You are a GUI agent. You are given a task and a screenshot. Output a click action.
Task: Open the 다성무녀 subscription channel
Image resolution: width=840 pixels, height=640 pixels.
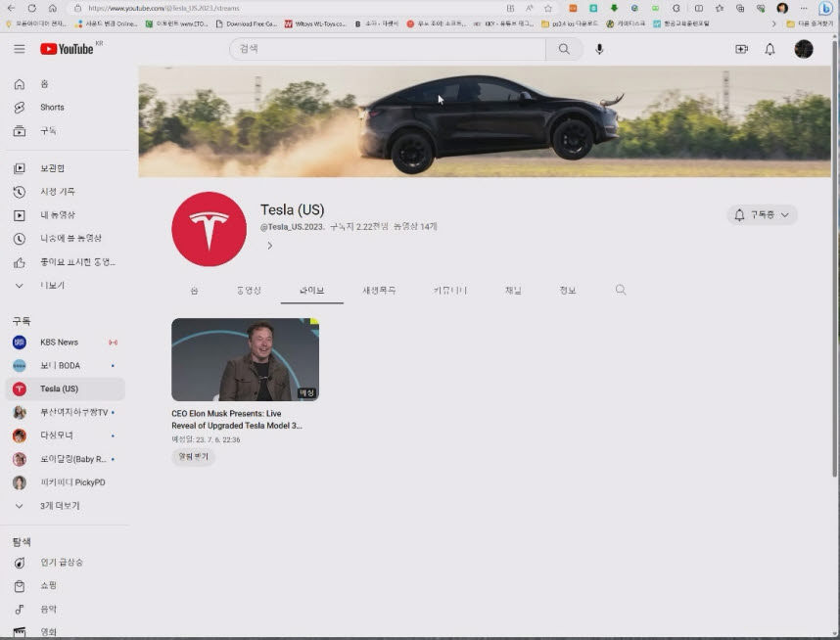[x=66, y=435]
